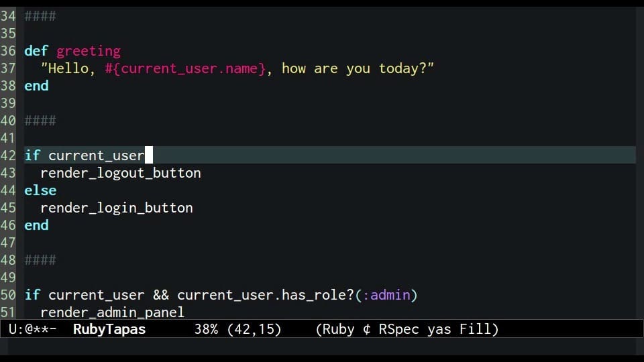The image size is (644, 362).
Task: Click the minibuffer echo area below mode line
Action: point(322,347)
